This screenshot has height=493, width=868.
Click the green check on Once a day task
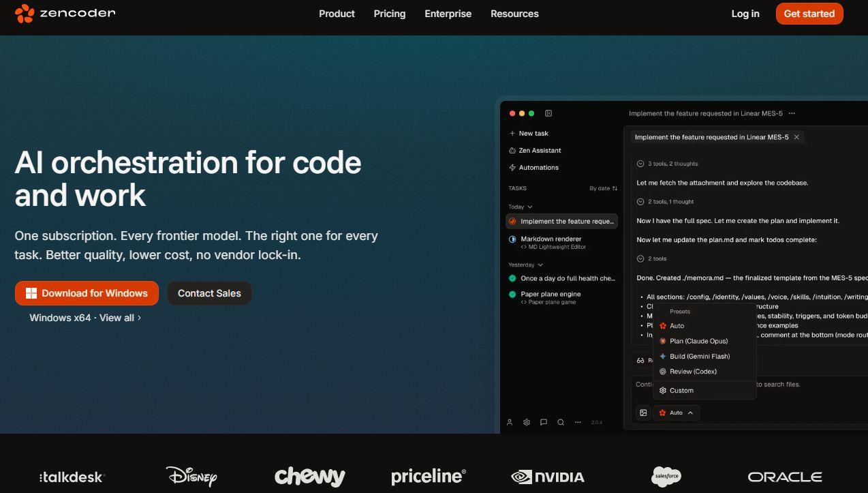(x=513, y=278)
